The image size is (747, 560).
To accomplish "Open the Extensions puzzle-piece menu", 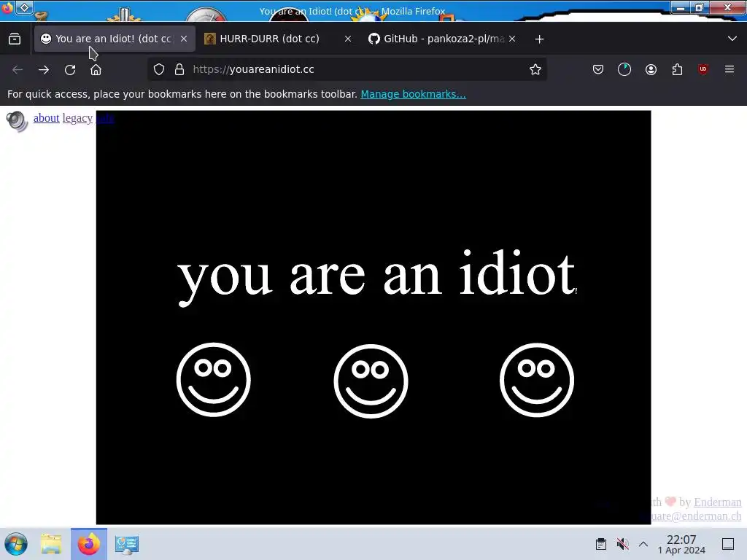I will coord(677,69).
